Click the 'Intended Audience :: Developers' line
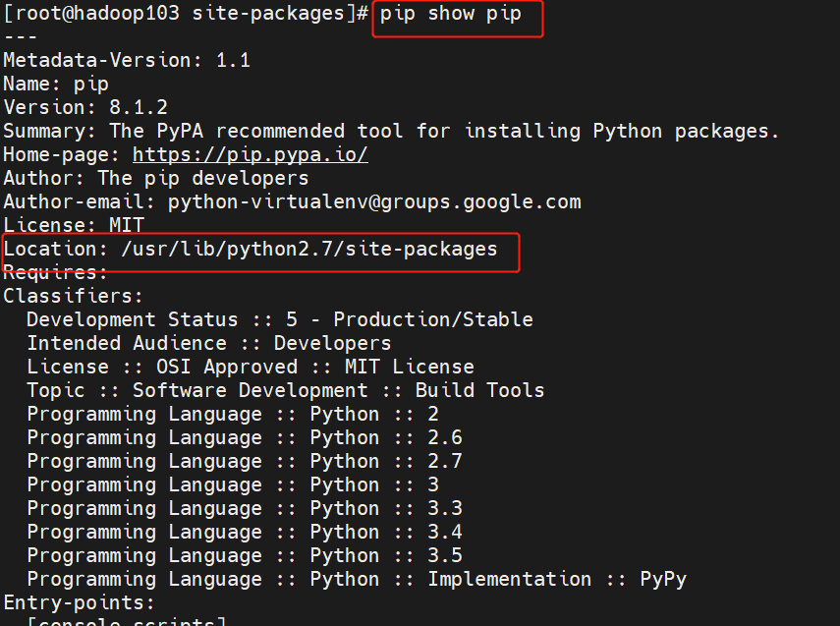Screen dimensions: 840x626 [x=209, y=343]
